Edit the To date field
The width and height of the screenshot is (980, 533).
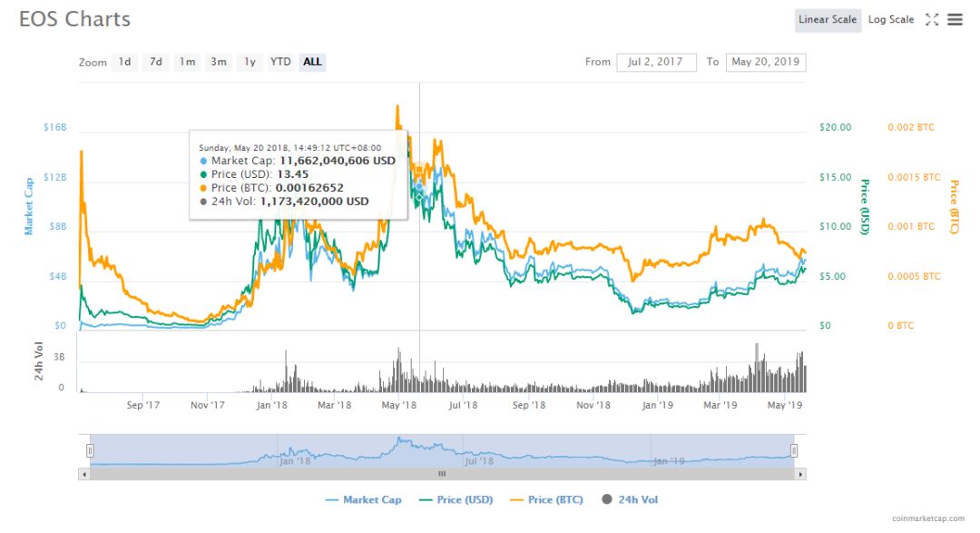[x=766, y=62]
